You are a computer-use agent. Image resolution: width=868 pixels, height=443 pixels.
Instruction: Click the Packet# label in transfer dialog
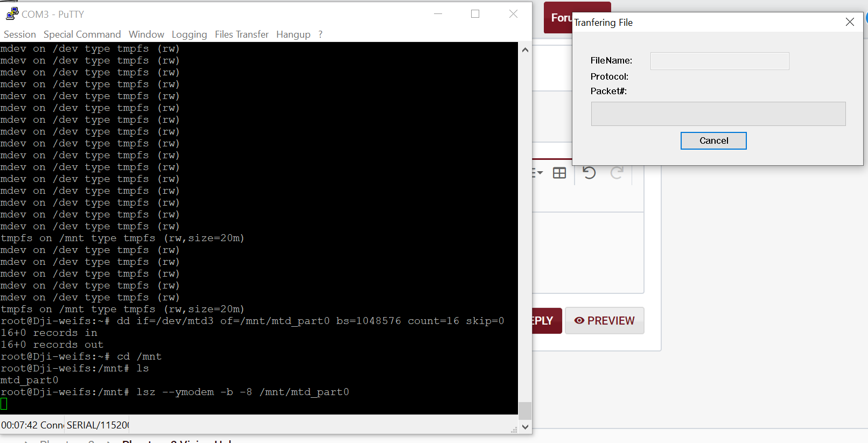point(608,91)
